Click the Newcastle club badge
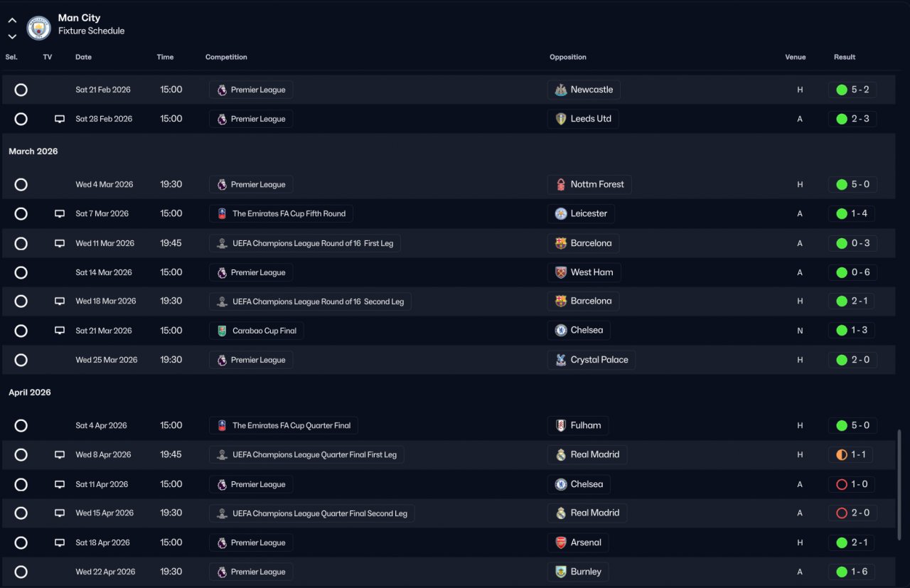Image resolution: width=910 pixels, height=588 pixels. [x=561, y=90]
